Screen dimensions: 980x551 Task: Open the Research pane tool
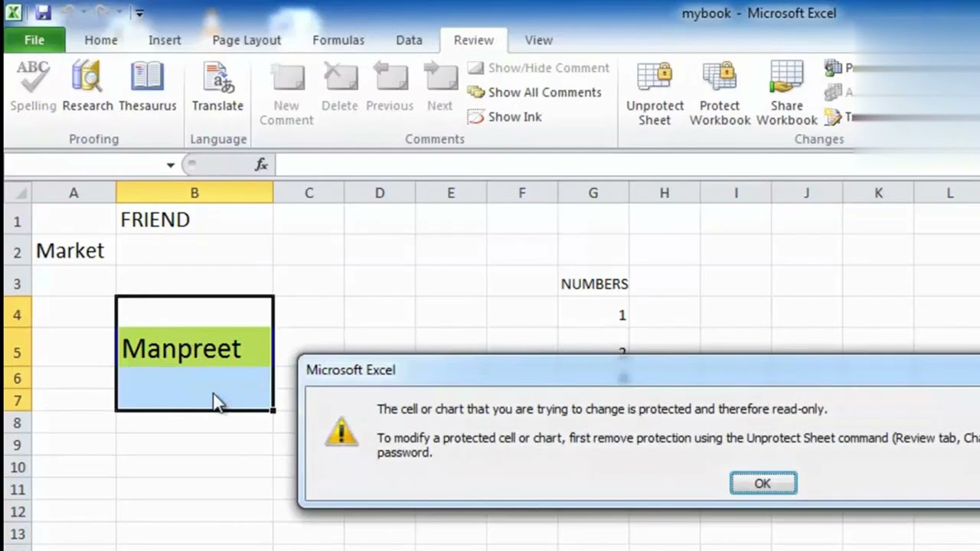tap(87, 87)
